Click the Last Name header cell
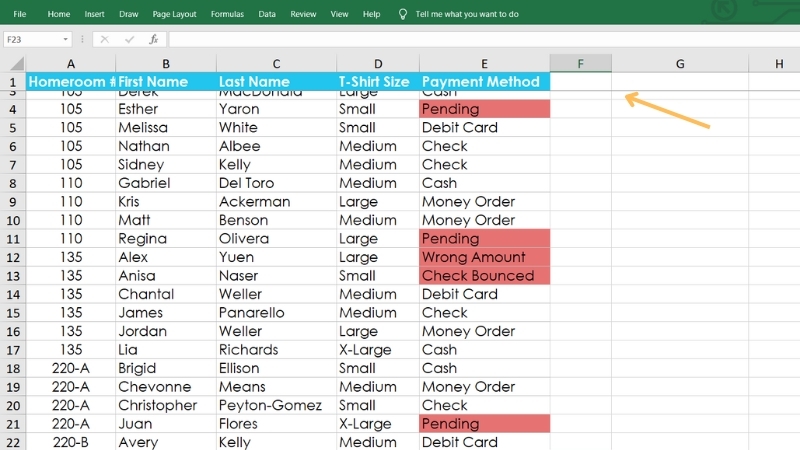800x450 pixels. pyautogui.click(x=276, y=82)
